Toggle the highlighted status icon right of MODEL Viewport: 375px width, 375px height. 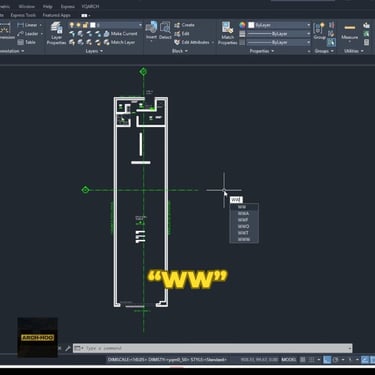coord(327,360)
